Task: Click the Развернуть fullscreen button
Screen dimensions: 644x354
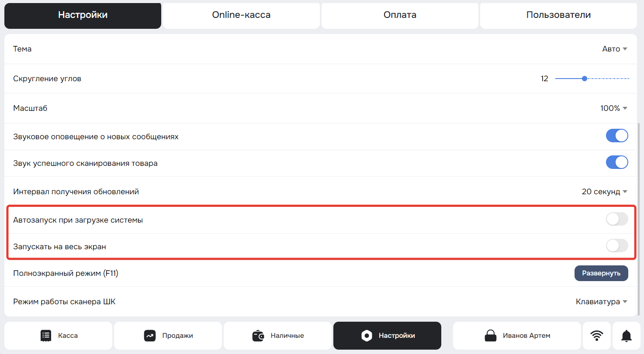Action: 601,273
